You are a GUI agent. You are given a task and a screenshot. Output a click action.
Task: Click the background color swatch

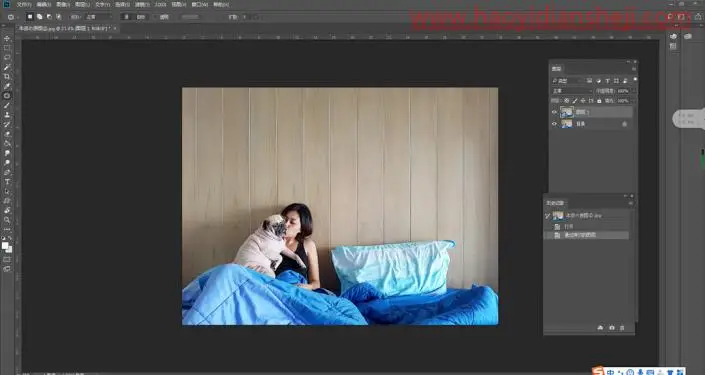(10, 250)
